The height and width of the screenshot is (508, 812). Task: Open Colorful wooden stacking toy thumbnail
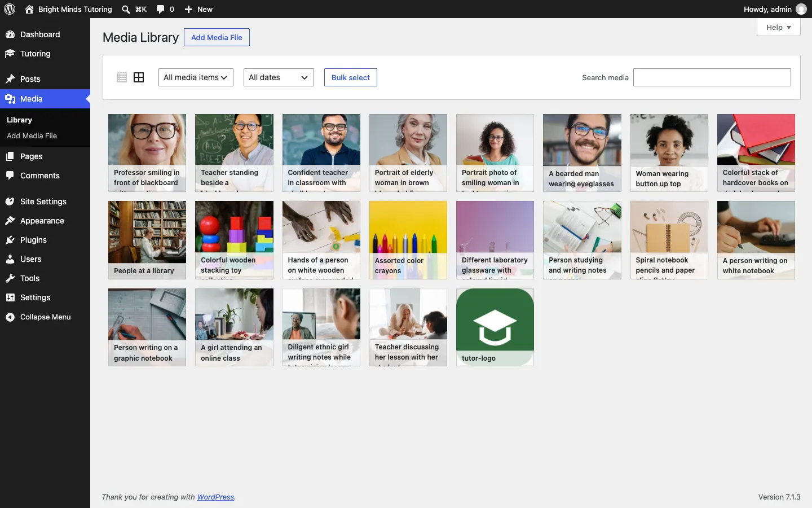234,240
